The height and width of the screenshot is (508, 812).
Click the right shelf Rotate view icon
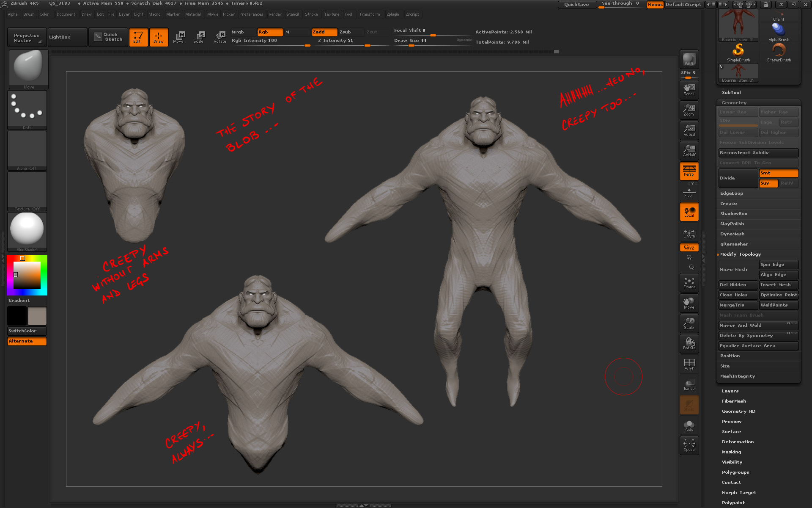click(x=689, y=344)
